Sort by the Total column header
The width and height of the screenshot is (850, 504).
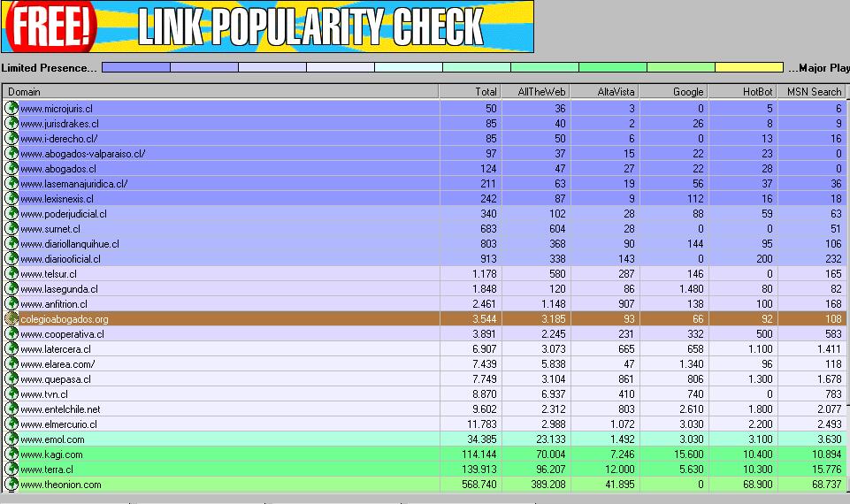click(470, 92)
